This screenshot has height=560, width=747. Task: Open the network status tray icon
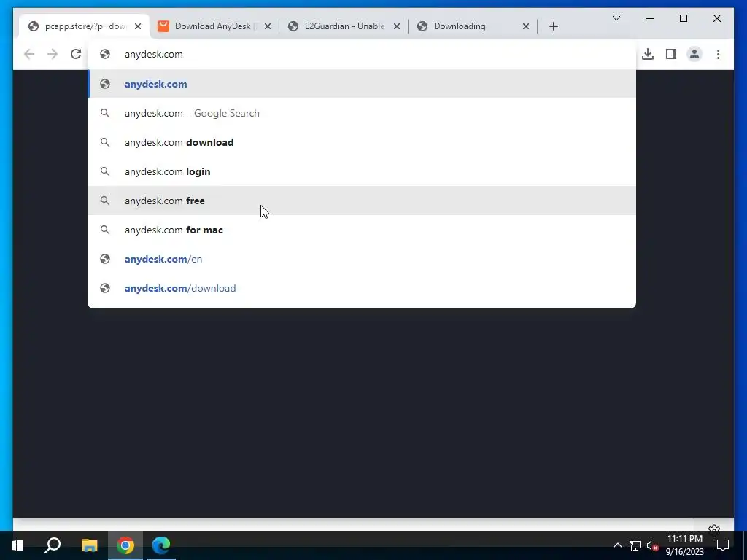(x=635, y=545)
